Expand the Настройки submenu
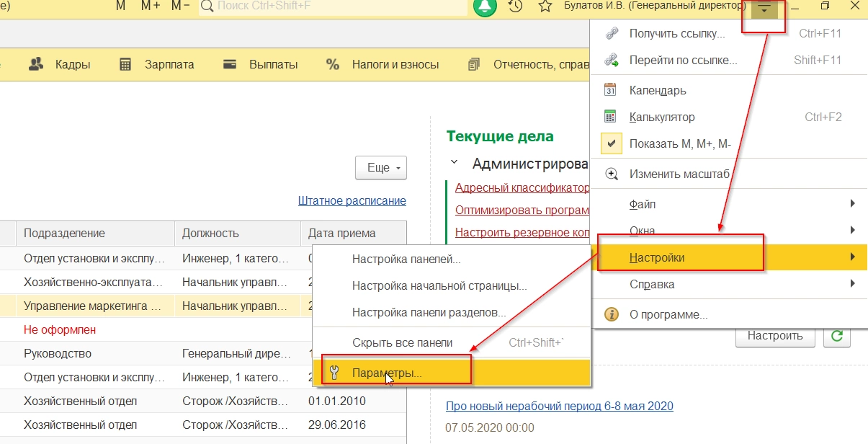This screenshot has height=444, width=868. coord(729,257)
